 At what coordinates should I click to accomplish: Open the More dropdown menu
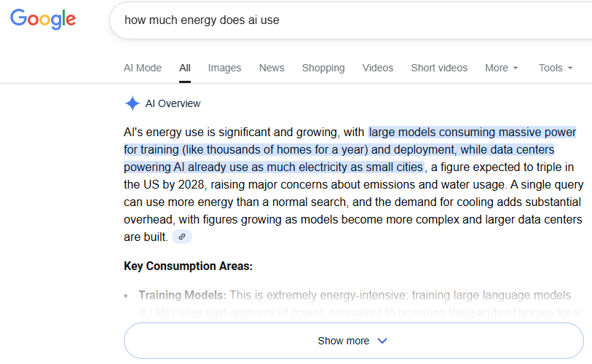[502, 68]
